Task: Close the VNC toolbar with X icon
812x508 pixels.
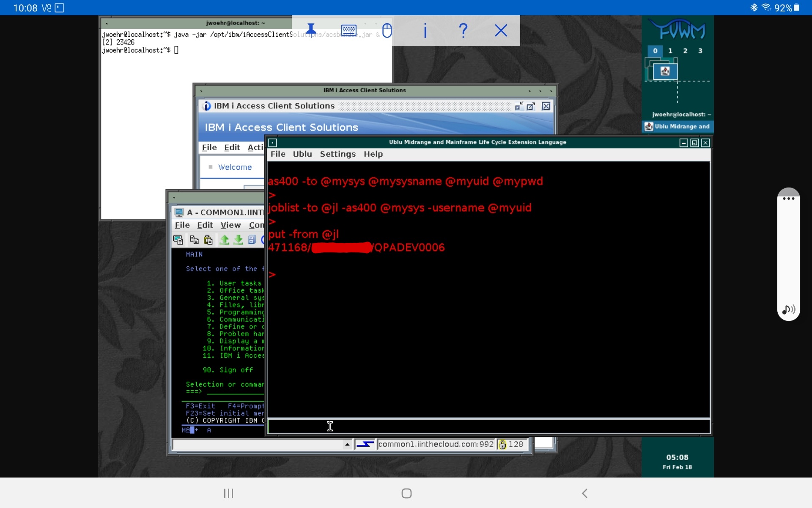Action: click(501, 30)
